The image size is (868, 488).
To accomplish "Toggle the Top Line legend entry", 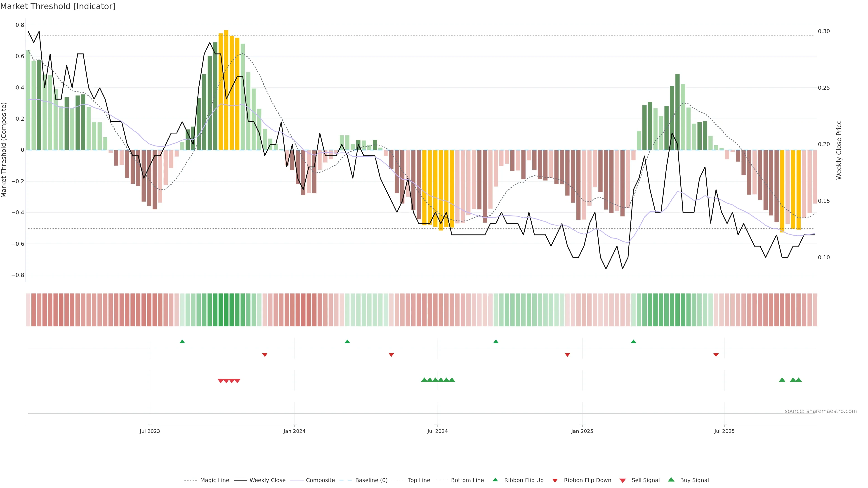I will [419, 480].
